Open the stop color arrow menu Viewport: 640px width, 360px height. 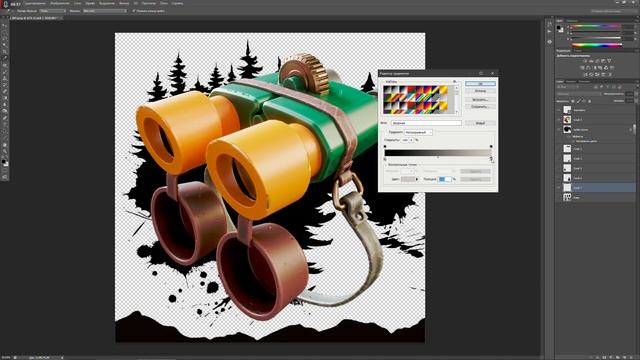[x=417, y=179]
